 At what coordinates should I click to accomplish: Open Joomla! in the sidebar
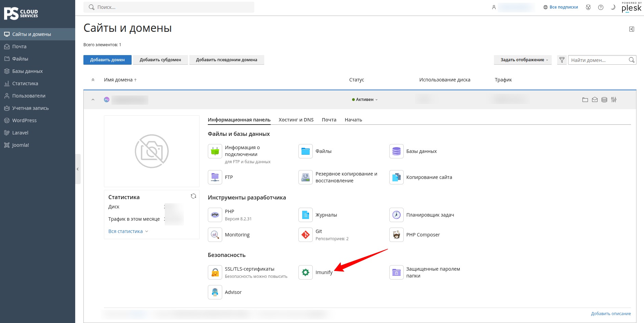pyautogui.click(x=38, y=145)
